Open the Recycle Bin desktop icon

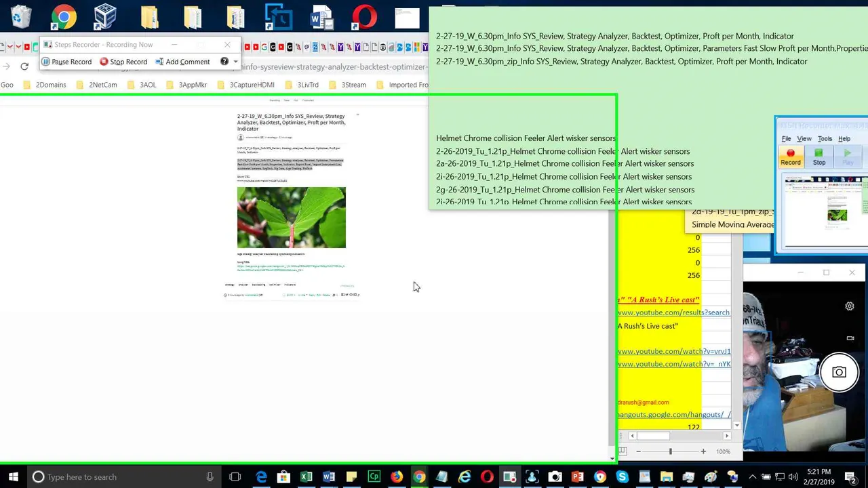point(21,17)
